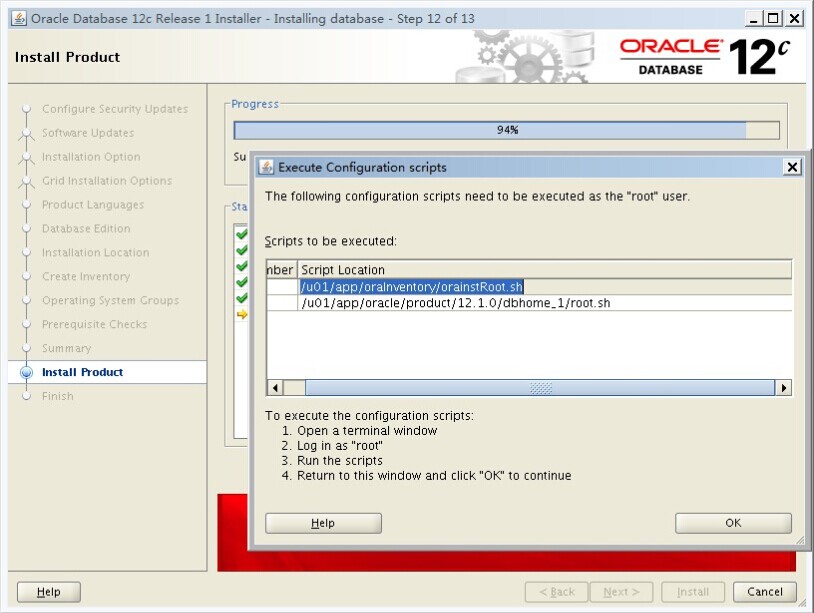Viewport: 814px width, 613px height.
Task: Click the horizontal scrollbar thumb in the scripts table
Action: pos(540,388)
